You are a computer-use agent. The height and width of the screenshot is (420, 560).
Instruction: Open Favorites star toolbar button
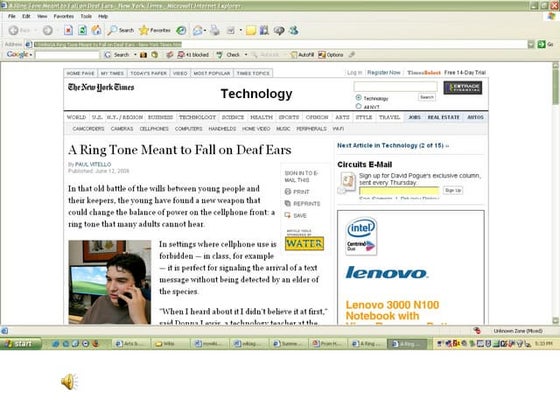[155, 30]
